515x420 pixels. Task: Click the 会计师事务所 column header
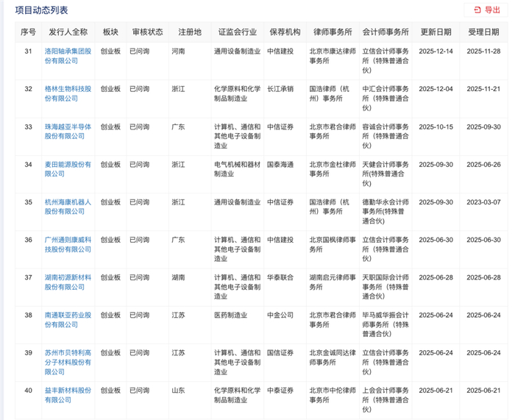[386, 32]
